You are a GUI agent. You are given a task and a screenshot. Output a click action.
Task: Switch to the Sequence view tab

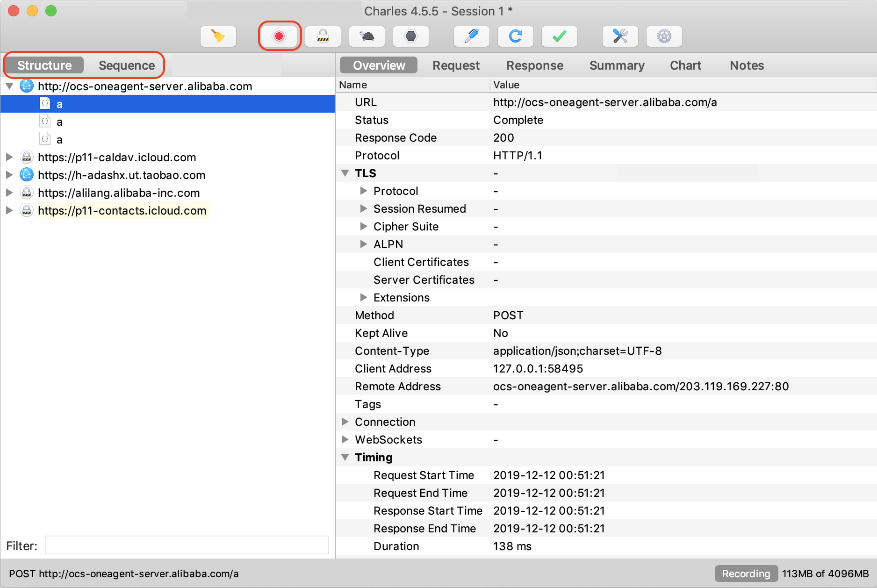(127, 65)
